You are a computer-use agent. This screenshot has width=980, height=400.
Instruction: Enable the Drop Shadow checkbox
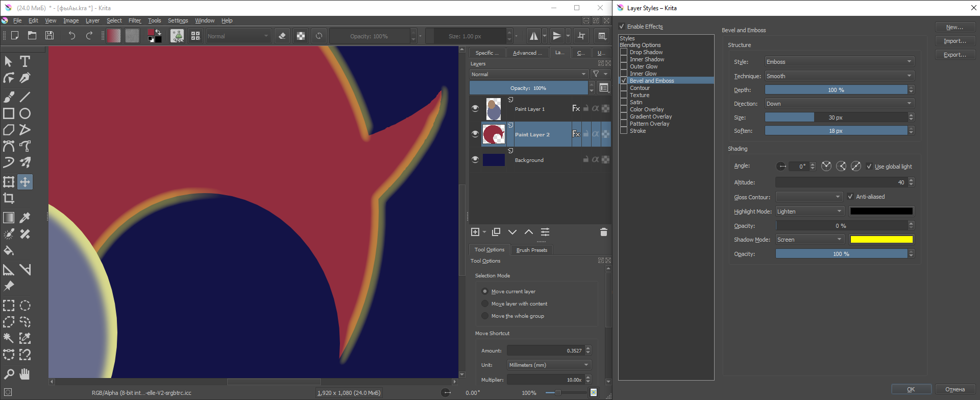tap(624, 52)
